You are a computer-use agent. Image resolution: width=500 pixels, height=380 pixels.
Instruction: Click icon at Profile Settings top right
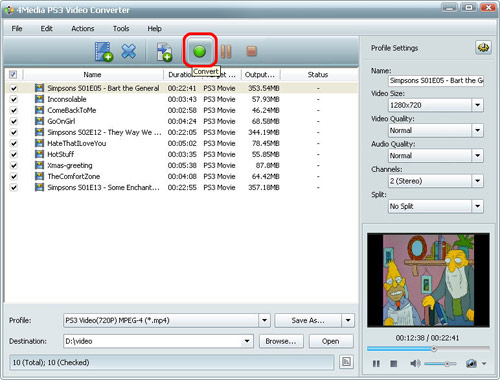[483, 48]
